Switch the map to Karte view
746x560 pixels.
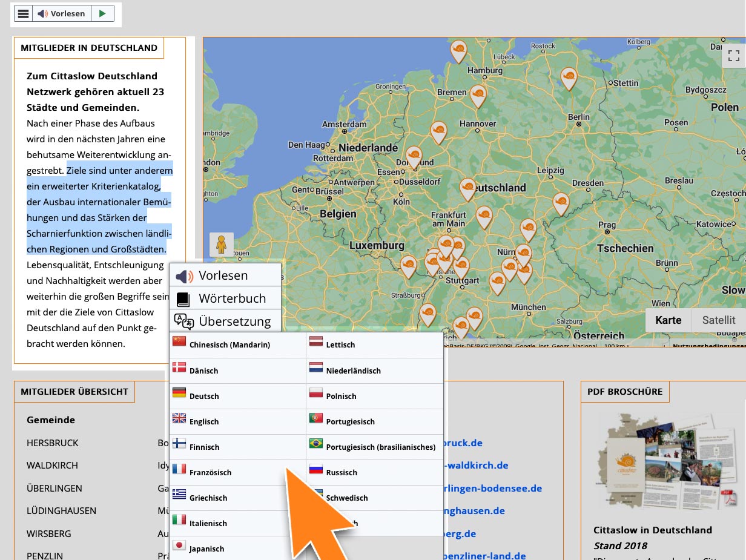click(668, 320)
